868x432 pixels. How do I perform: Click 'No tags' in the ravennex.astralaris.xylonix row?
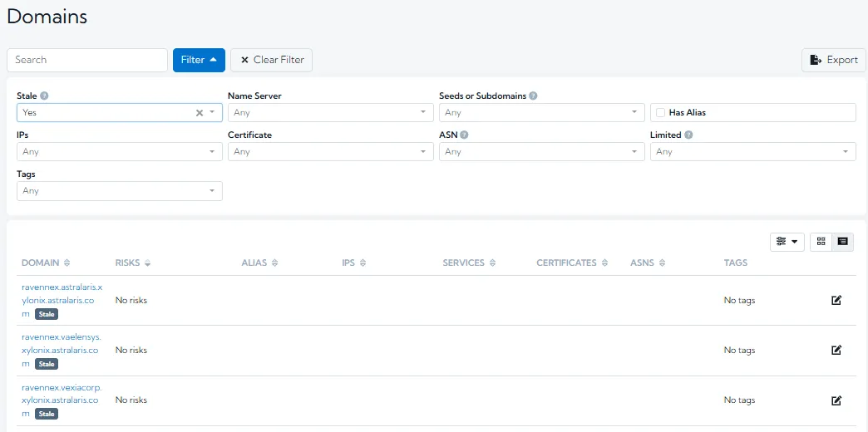pos(740,301)
